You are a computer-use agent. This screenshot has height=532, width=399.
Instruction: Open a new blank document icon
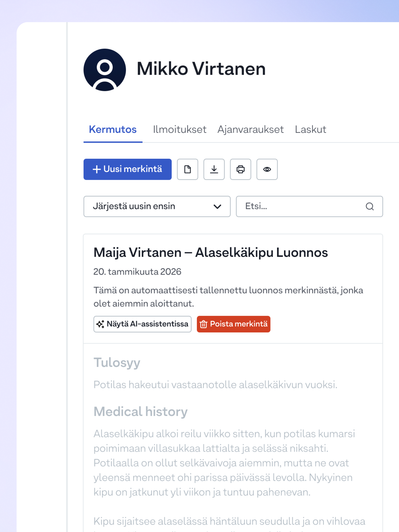pyautogui.click(x=187, y=169)
